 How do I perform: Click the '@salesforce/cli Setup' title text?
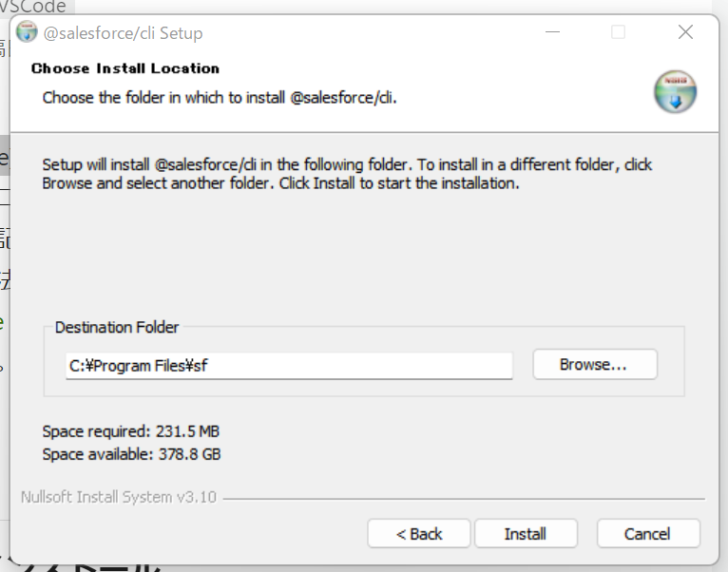click(x=123, y=33)
